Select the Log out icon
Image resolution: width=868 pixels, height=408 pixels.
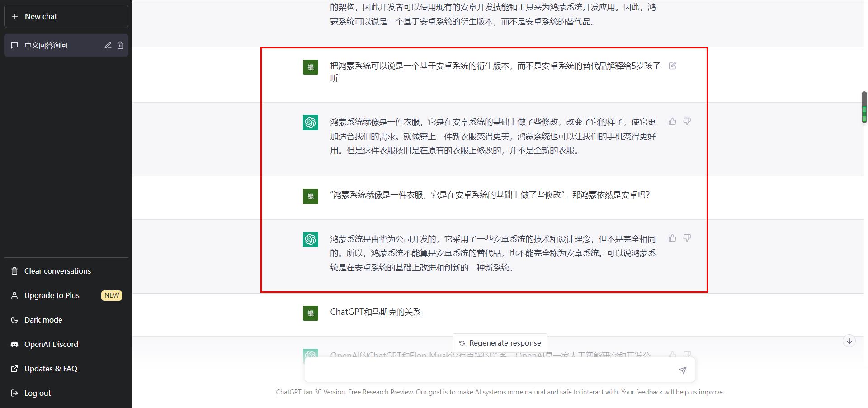[x=15, y=393]
